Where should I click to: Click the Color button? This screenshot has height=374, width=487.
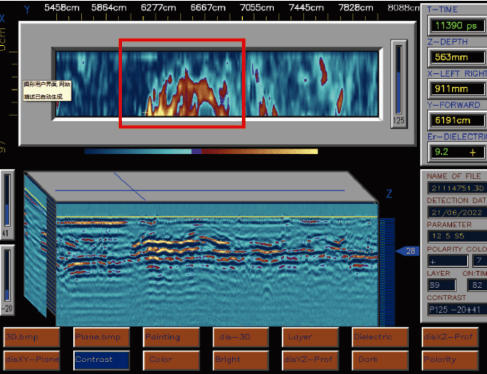tap(171, 360)
